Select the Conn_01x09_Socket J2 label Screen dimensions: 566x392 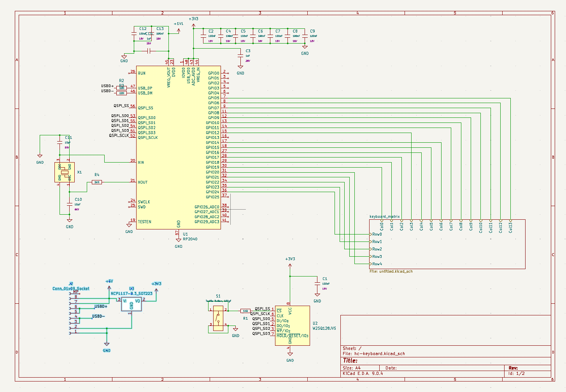point(71,289)
